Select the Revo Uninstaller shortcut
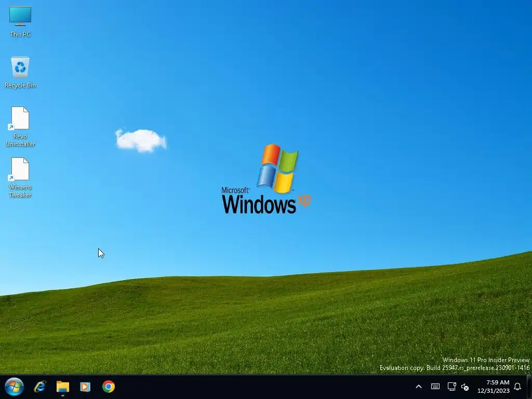Screen dimensions: 532x399 [20, 127]
